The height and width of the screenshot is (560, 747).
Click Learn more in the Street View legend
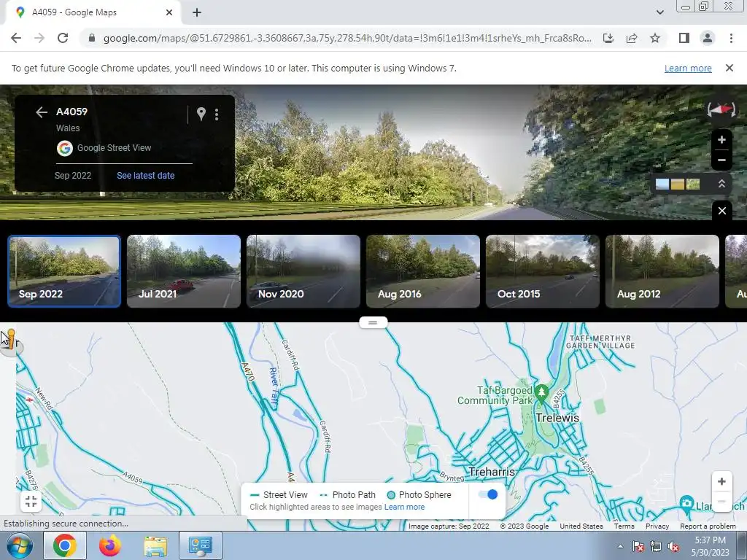404,507
